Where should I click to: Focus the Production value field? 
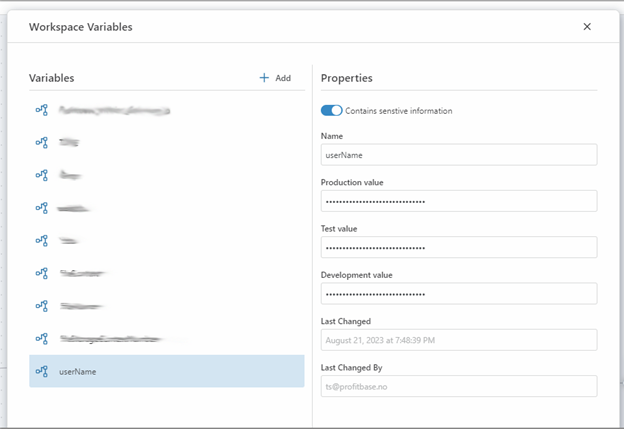(458, 201)
